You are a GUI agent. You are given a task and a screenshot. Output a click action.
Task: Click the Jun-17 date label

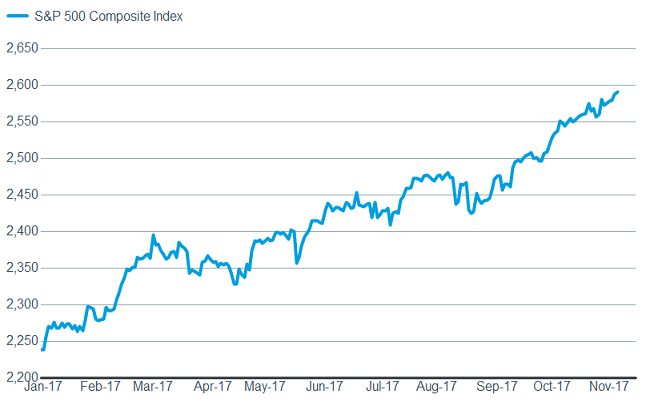(326, 385)
